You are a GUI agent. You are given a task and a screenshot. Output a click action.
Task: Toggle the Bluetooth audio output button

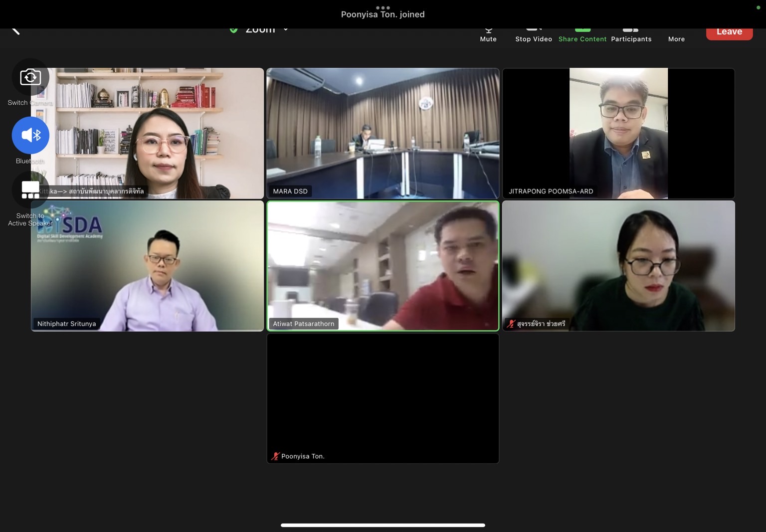tap(30, 135)
